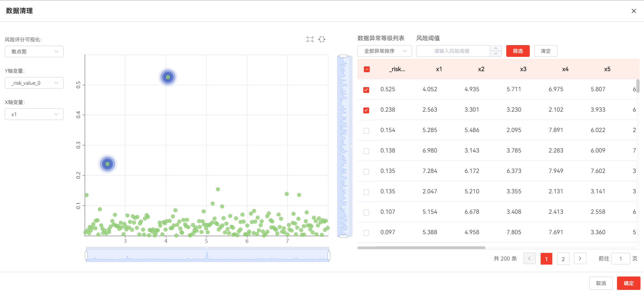Click the table's vertical scrollbar
This screenshot has width=644, height=293.
(x=638, y=86)
